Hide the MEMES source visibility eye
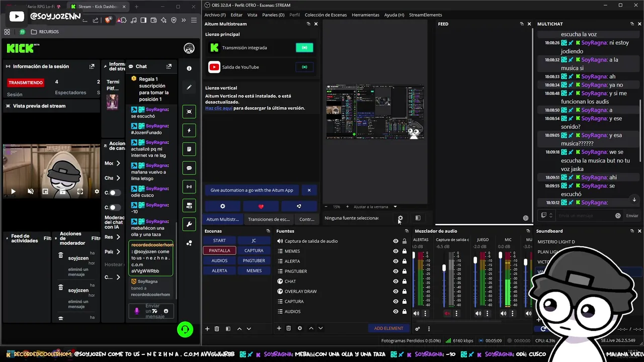The width and height of the screenshot is (644, 362). [x=395, y=251]
